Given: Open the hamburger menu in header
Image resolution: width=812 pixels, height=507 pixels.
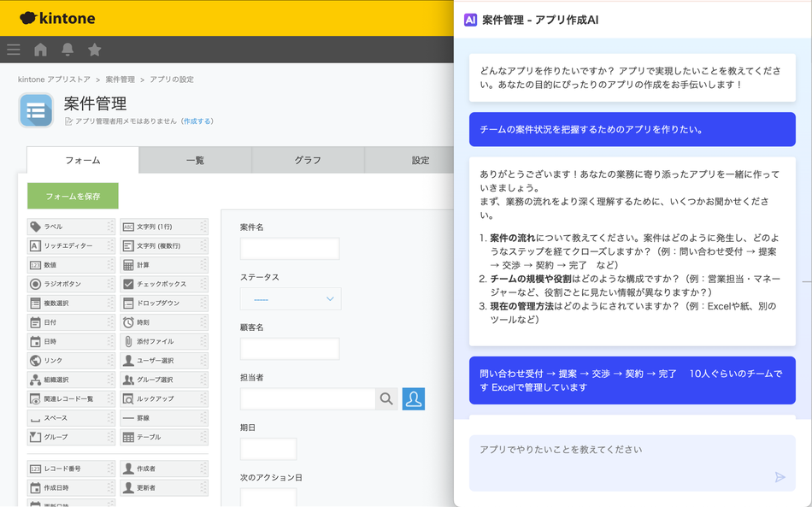Looking at the screenshot, I should tap(14, 50).
